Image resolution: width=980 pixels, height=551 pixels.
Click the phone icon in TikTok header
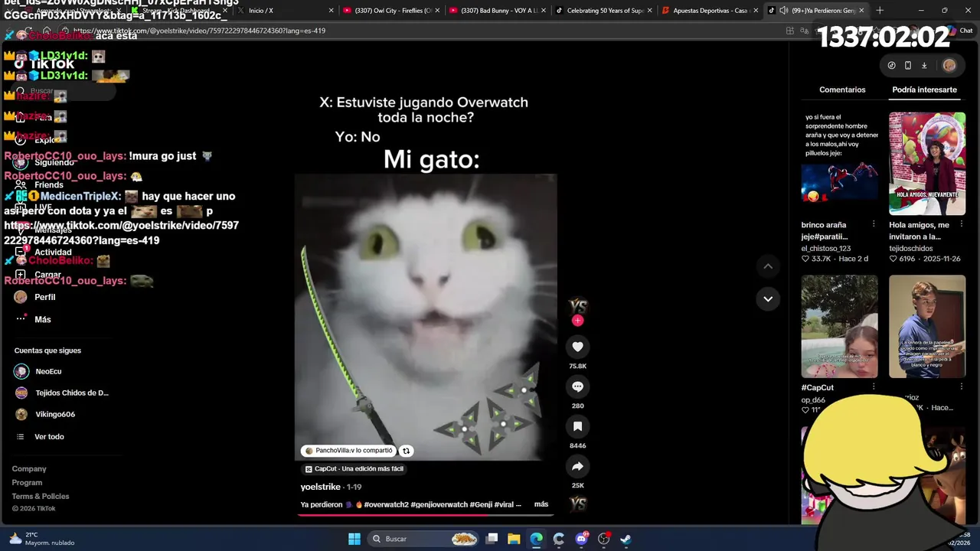pyautogui.click(x=908, y=65)
